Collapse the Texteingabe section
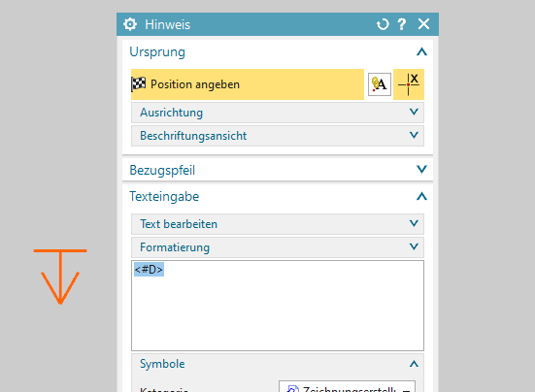The image size is (535, 392). (421, 196)
